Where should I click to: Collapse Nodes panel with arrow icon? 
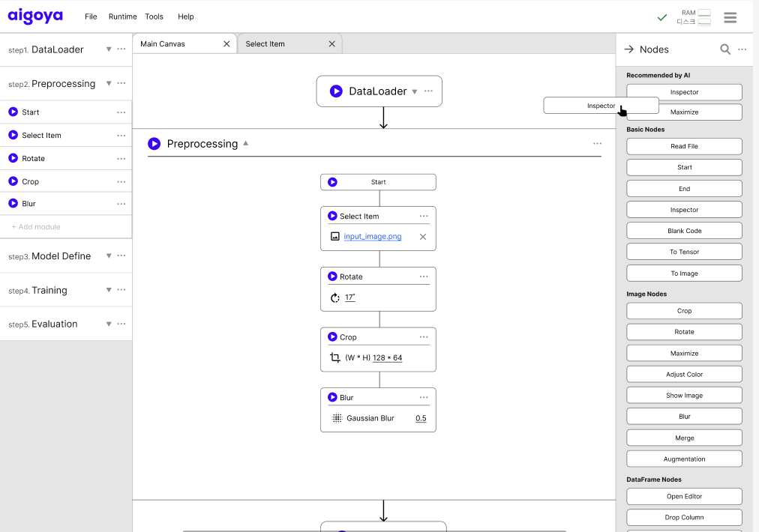point(628,49)
